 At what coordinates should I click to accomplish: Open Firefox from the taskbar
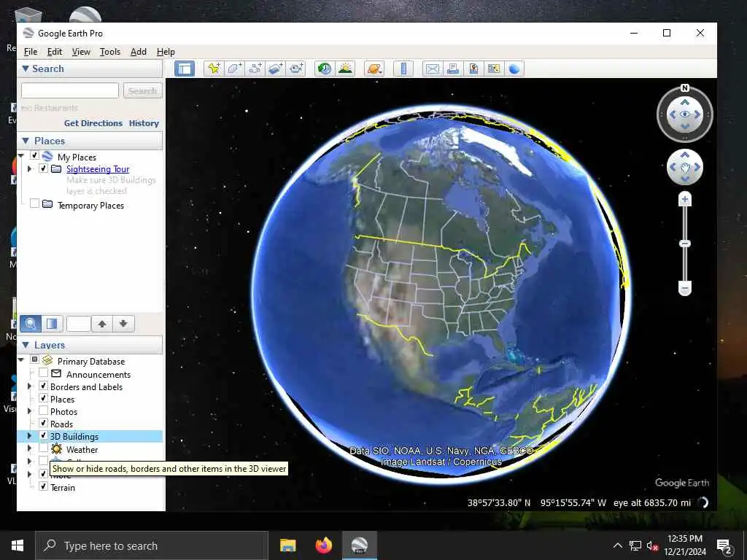tap(324, 545)
